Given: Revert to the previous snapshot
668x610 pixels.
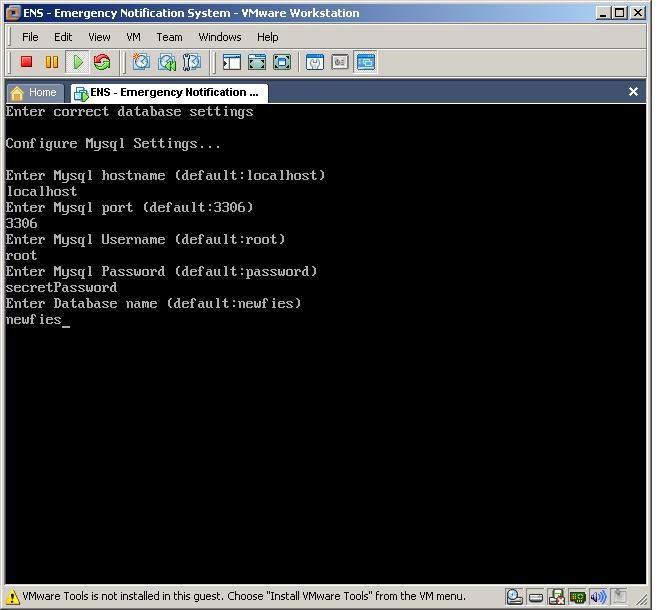Looking at the screenshot, I should point(167,62).
